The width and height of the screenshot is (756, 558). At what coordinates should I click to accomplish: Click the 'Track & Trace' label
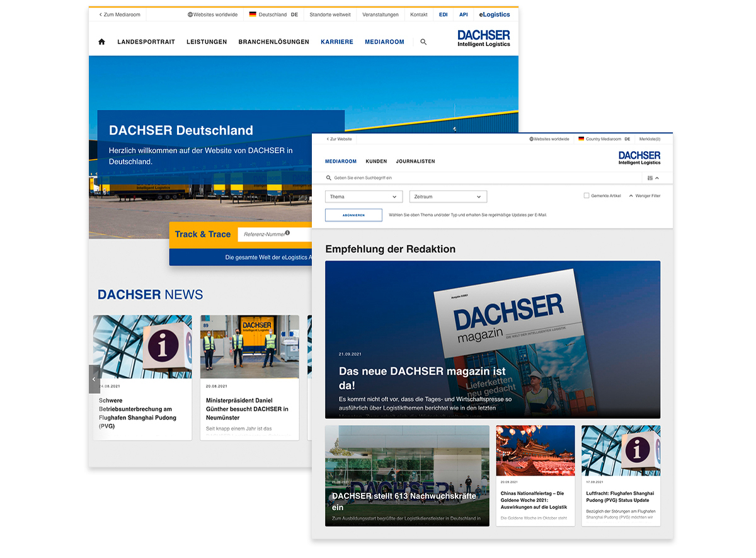(x=203, y=234)
